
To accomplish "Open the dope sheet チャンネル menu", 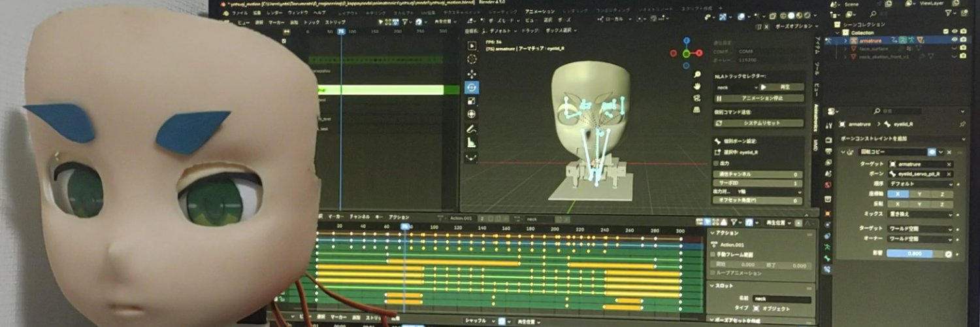I will (x=360, y=216).
